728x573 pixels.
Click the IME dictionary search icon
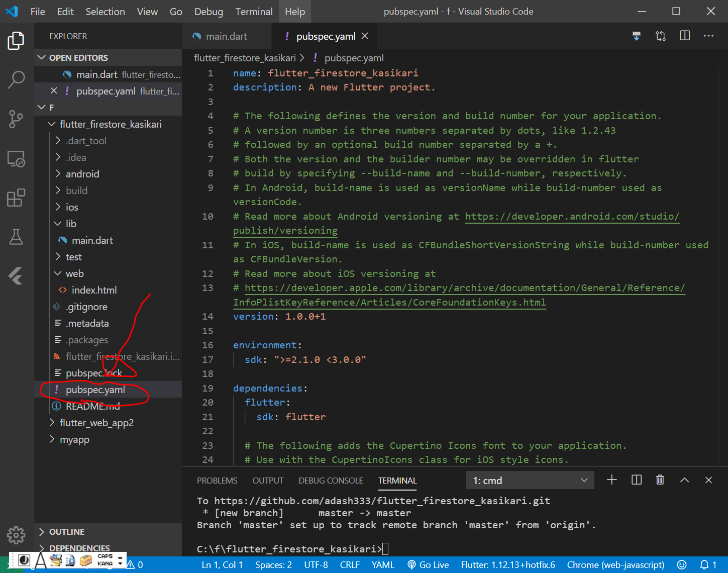pyautogui.click(x=71, y=560)
